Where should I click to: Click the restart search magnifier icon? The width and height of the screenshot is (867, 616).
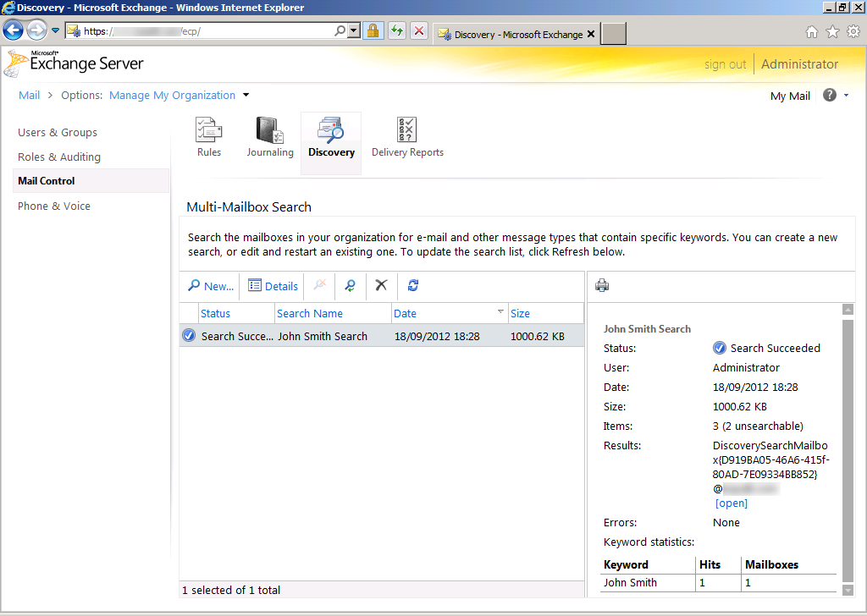[350, 286]
